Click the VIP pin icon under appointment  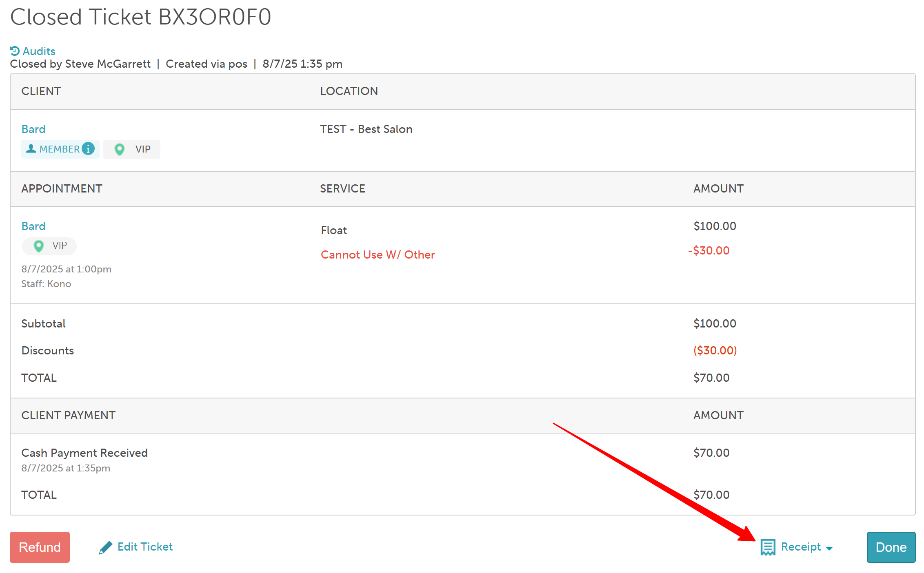[x=39, y=246]
